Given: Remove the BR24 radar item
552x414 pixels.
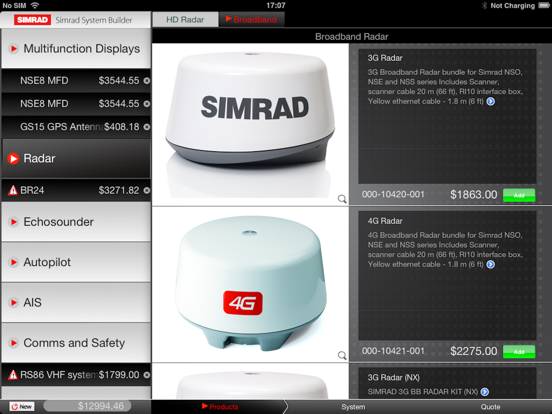Looking at the screenshot, I should (x=146, y=190).
